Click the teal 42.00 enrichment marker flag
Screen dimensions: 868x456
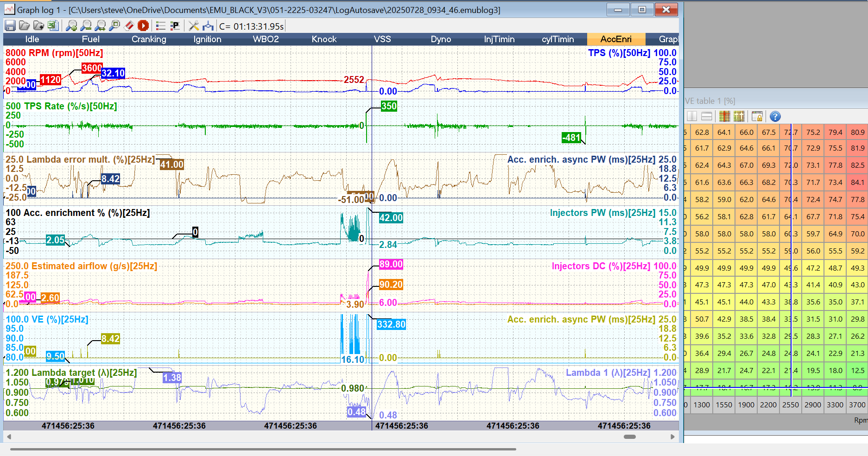tap(391, 218)
